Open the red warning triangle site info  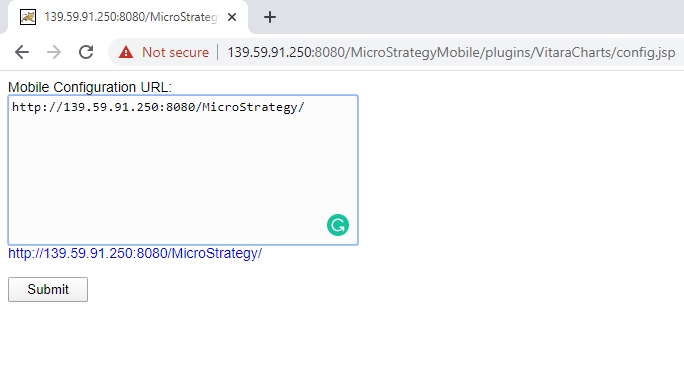pos(126,52)
